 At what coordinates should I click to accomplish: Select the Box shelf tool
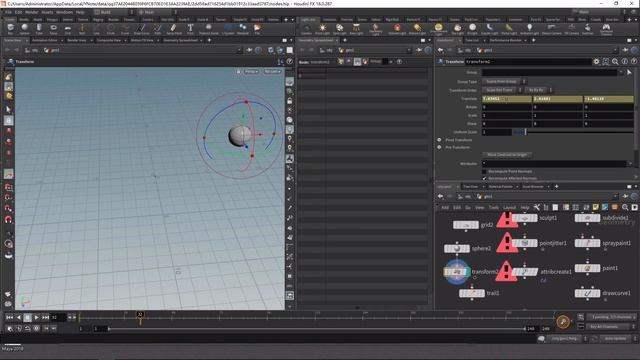click(x=10, y=29)
